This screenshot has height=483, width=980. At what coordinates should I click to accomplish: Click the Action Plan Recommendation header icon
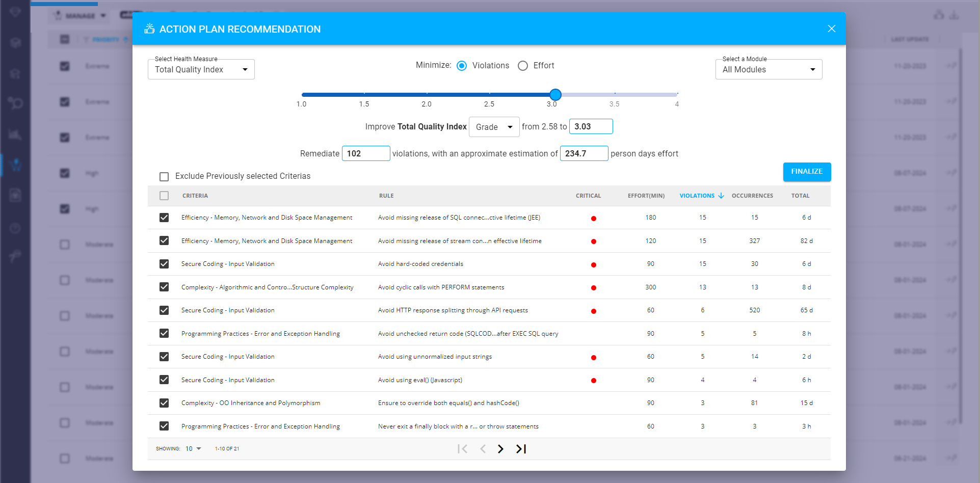[149, 29]
